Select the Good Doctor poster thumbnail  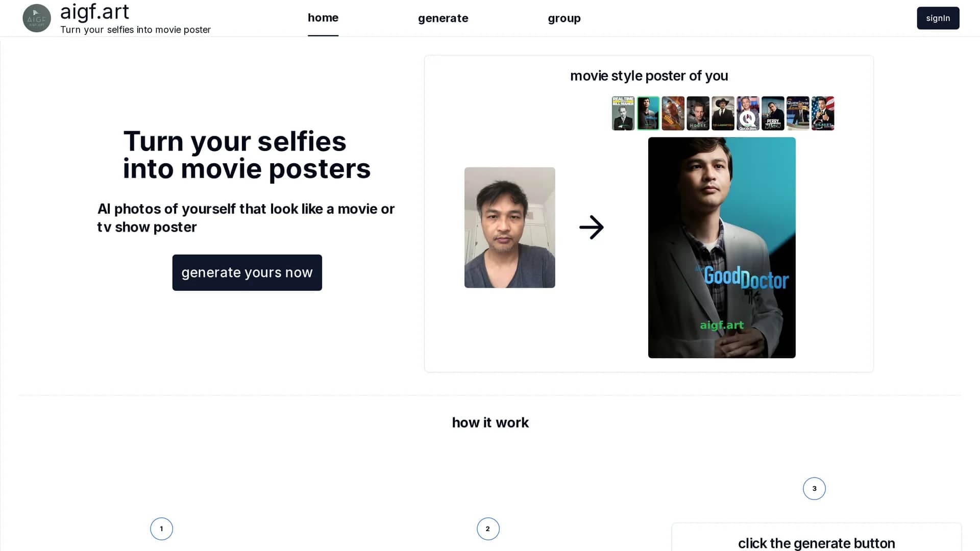[648, 113]
